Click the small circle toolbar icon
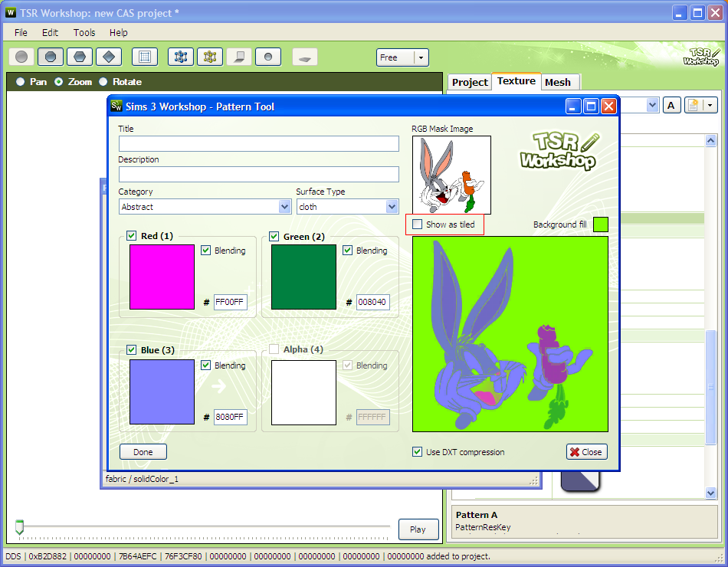The image size is (728, 567). [268, 57]
